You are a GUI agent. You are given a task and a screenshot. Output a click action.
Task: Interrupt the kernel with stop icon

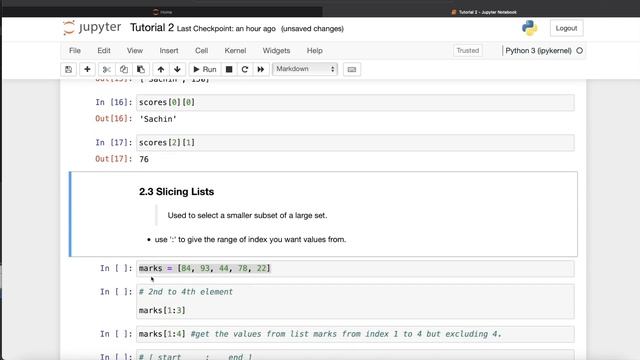click(x=229, y=69)
